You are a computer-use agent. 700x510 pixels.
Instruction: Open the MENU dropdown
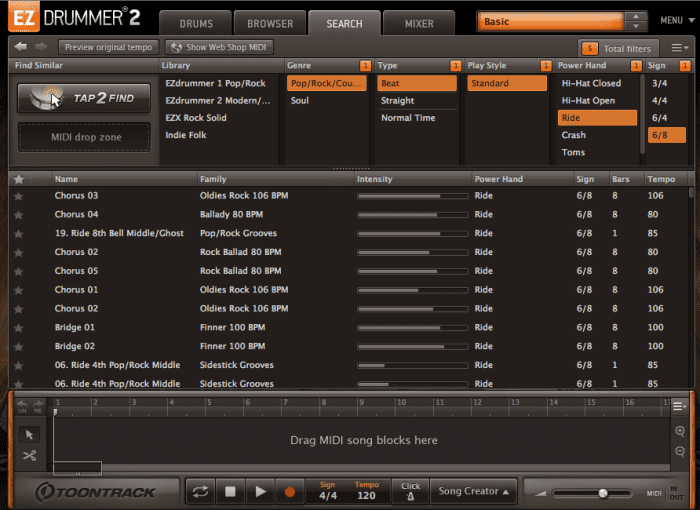point(677,20)
